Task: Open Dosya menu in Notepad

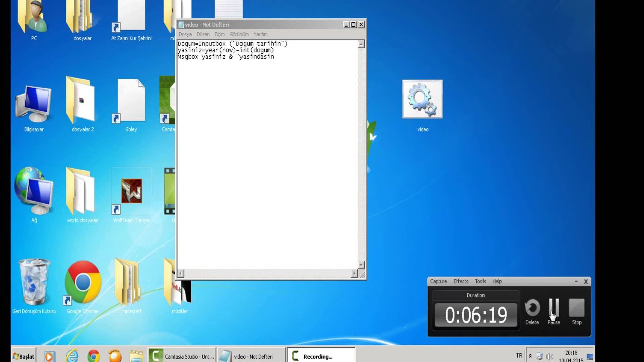Action: click(185, 34)
